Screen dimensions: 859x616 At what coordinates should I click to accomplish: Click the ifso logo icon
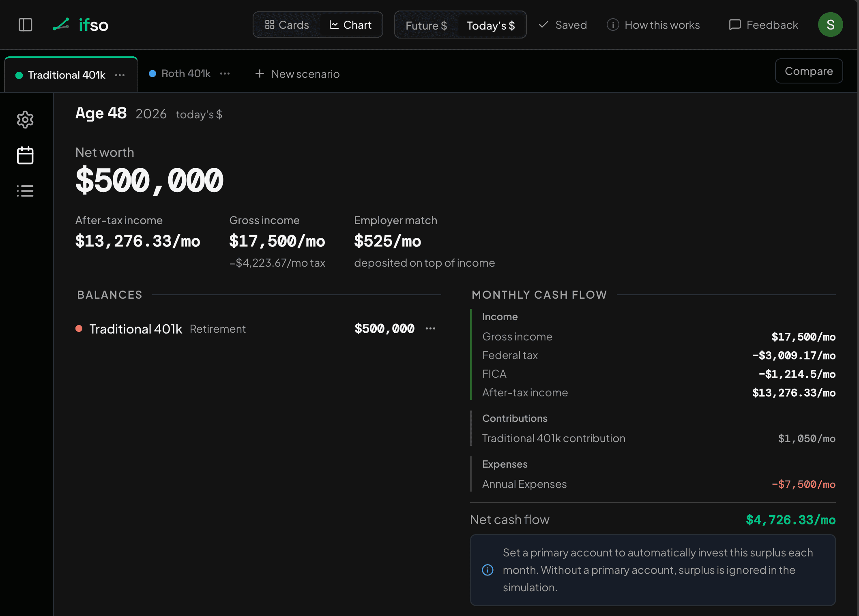61,24
